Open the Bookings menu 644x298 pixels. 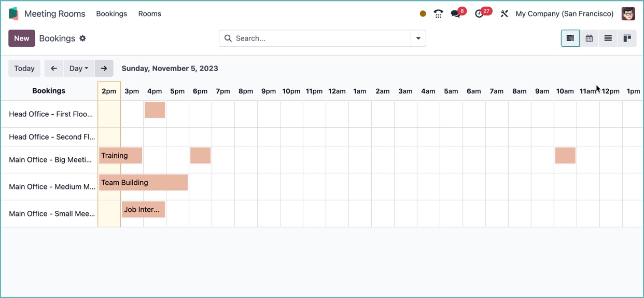coord(111,14)
